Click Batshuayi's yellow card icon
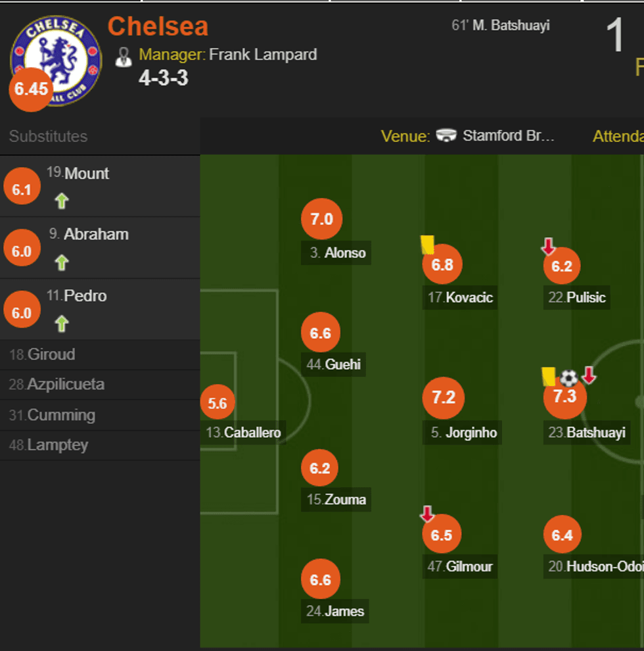The height and width of the screenshot is (651, 644). pos(549,377)
